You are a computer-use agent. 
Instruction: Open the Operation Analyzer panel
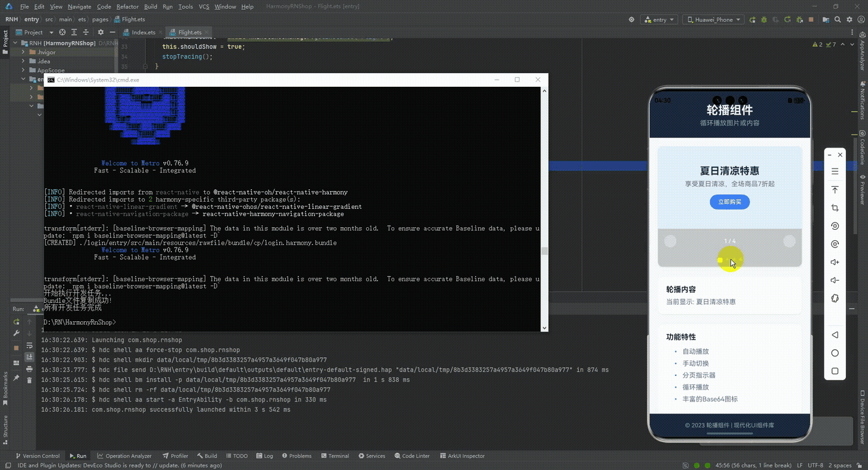[124, 456]
